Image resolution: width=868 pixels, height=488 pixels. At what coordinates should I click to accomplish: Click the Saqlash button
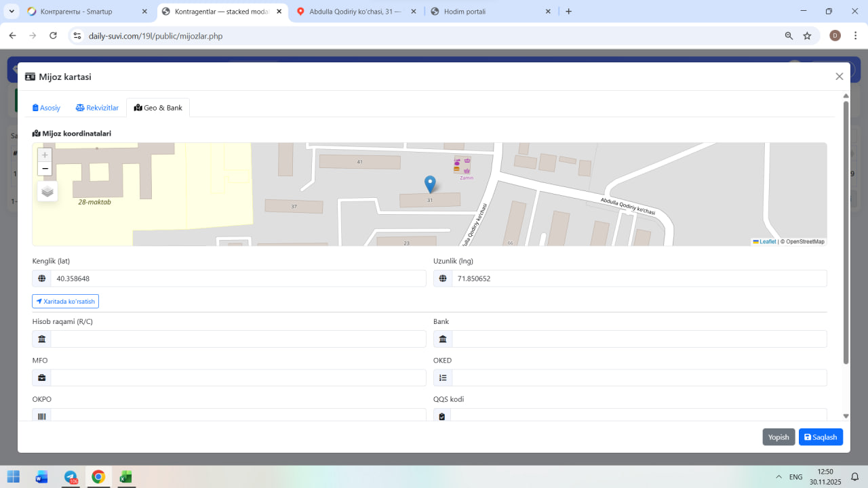pyautogui.click(x=821, y=437)
